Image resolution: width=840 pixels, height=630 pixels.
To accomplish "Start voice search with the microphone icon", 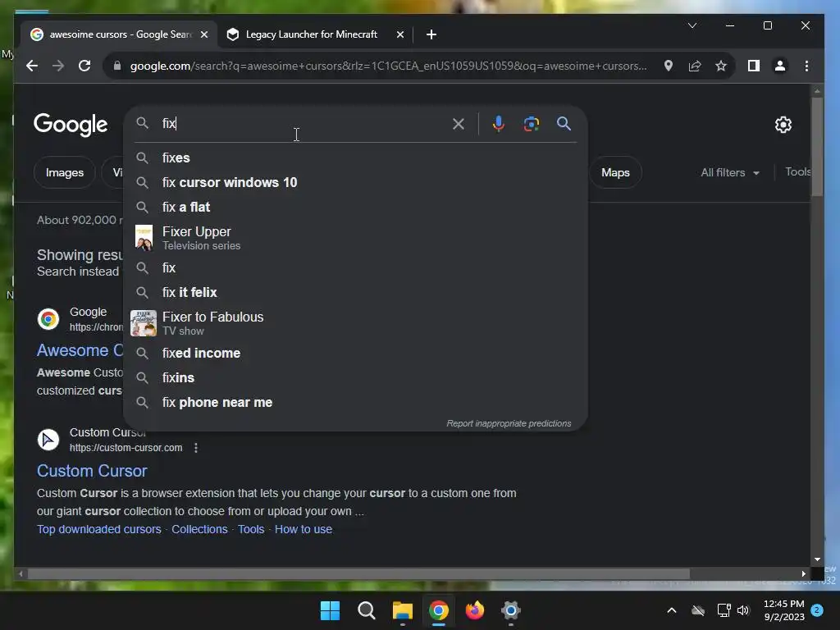I will [498, 124].
